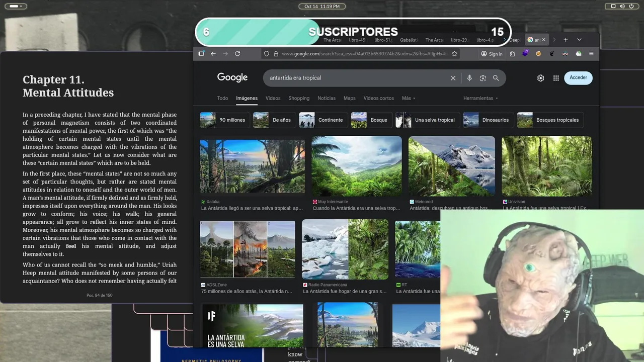Filter images by 90 millones chip

(x=224, y=120)
